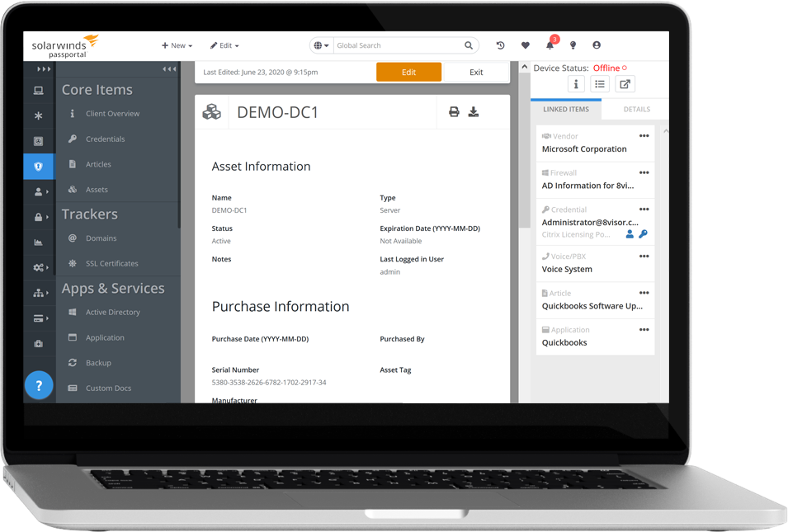Click scroll-up arrow beside Device Status
The height and width of the screenshot is (532, 788).
(525, 66)
